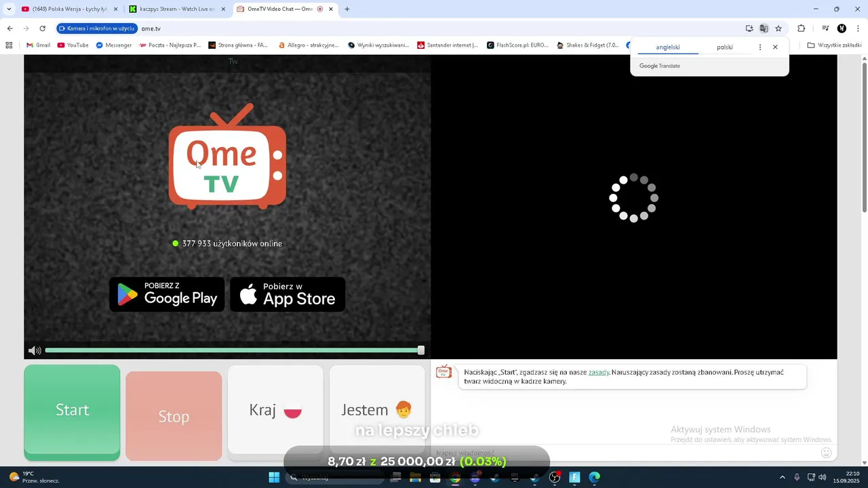Click the Stop button
This screenshot has width=868, height=488.
(x=174, y=416)
